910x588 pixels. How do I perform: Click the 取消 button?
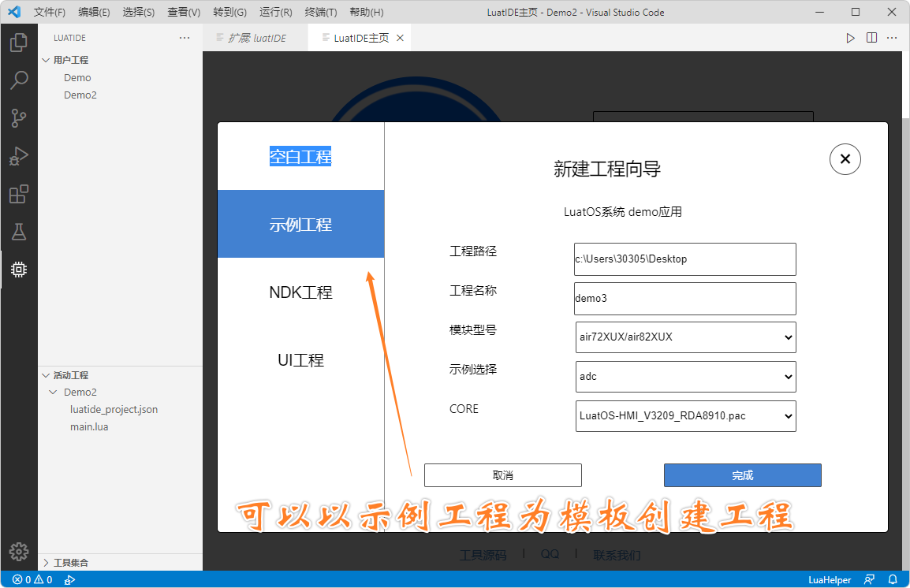pyautogui.click(x=502, y=475)
